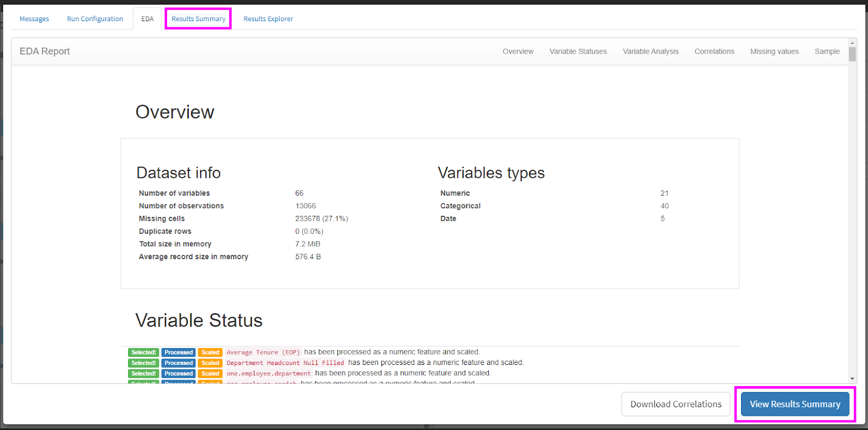Open the Results Summary tab

[198, 19]
